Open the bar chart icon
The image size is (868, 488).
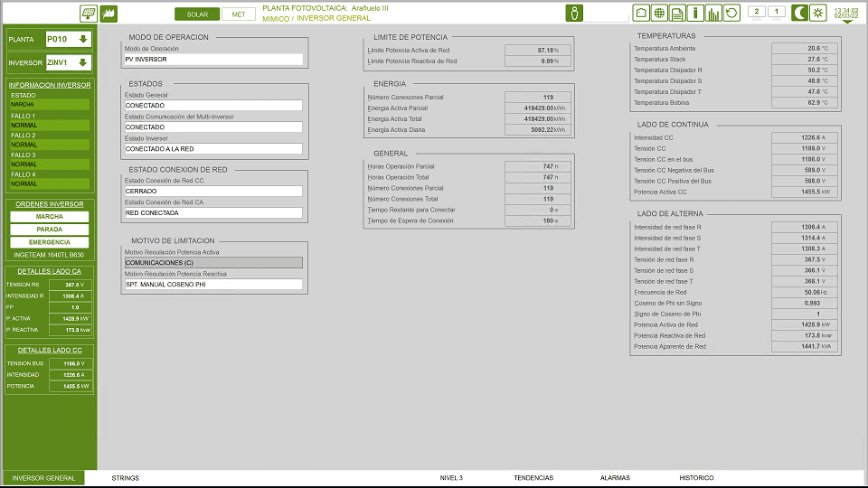pyautogui.click(x=713, y=13)
